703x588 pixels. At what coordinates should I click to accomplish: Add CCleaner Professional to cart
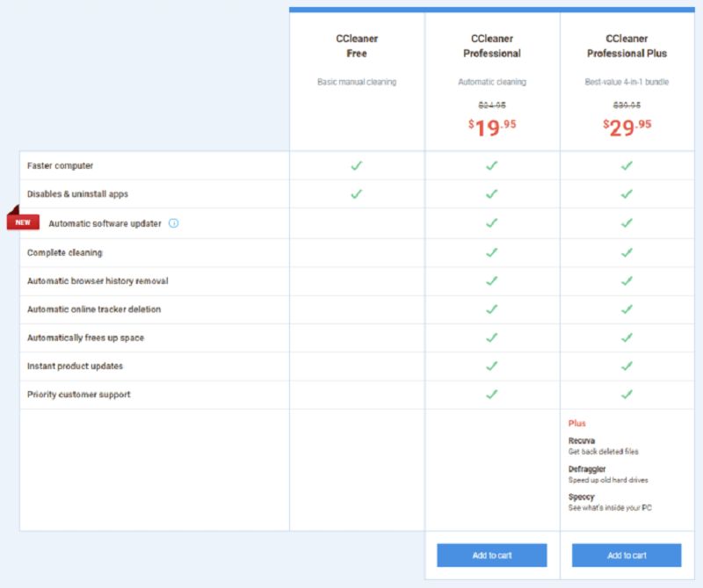pos(491,555)
